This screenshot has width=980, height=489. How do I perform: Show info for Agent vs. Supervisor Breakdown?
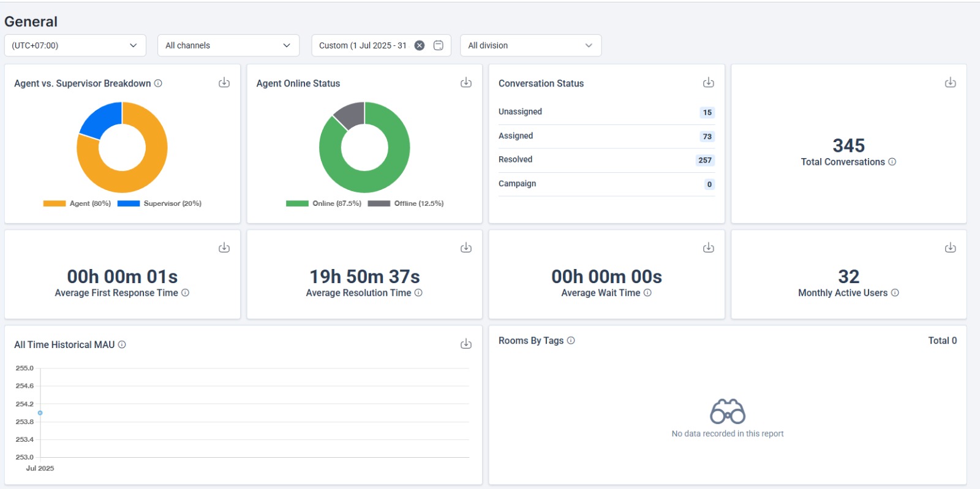[x=158, y=83]
